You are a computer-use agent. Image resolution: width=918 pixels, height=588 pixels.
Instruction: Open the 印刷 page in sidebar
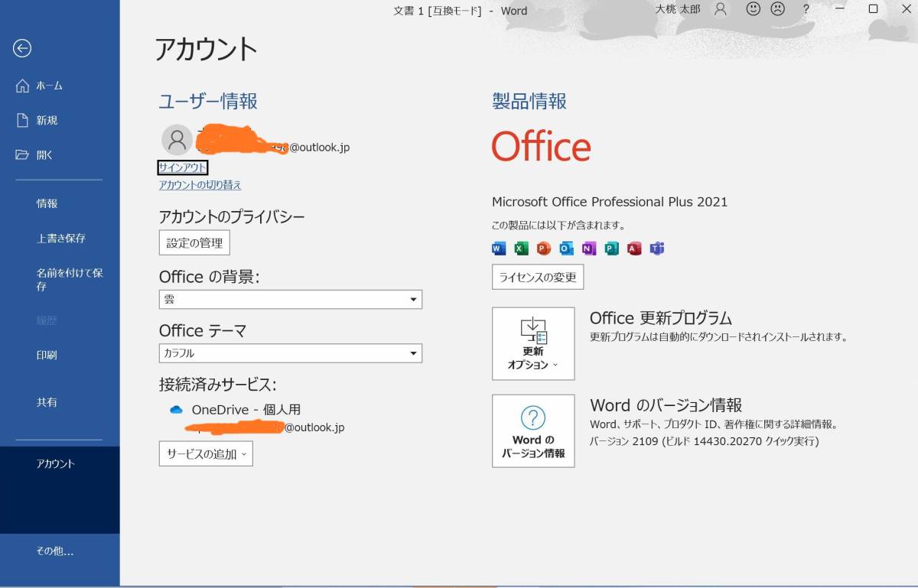pyautogui.click(x=47, y=355)
